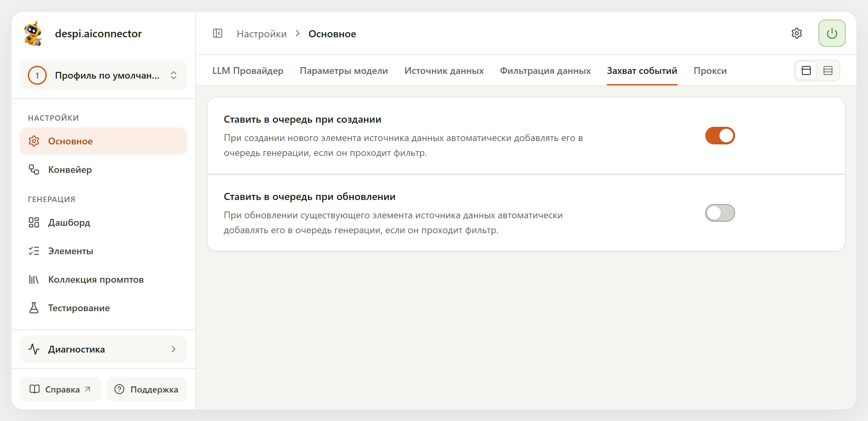
Task: Switch to single-panel layout view icon
Action: point(806,71)
